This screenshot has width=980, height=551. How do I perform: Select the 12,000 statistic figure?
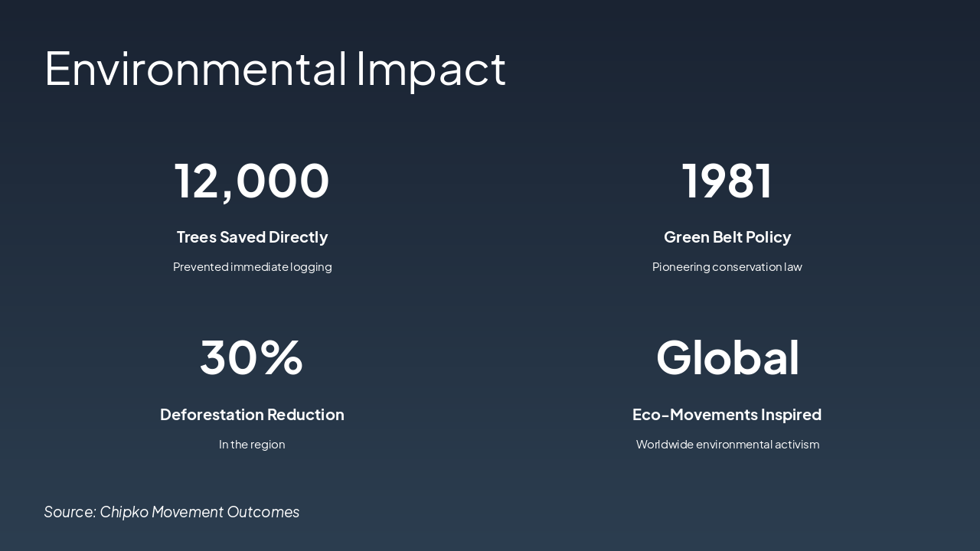[252, 181]
